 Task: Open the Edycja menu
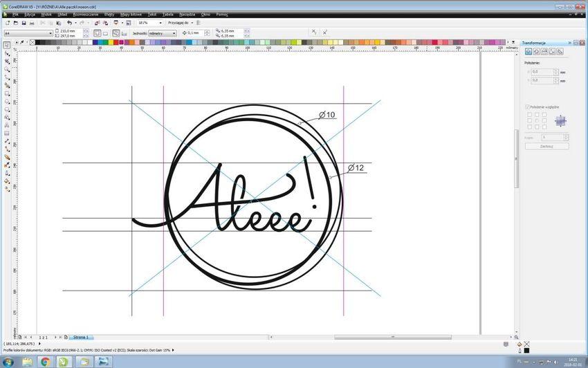(x=30, y=15)
